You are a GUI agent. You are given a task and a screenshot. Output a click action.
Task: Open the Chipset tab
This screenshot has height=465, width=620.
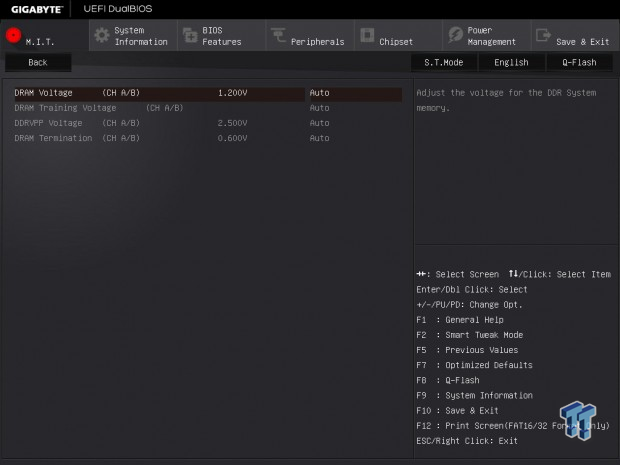[x=398, y=35]
